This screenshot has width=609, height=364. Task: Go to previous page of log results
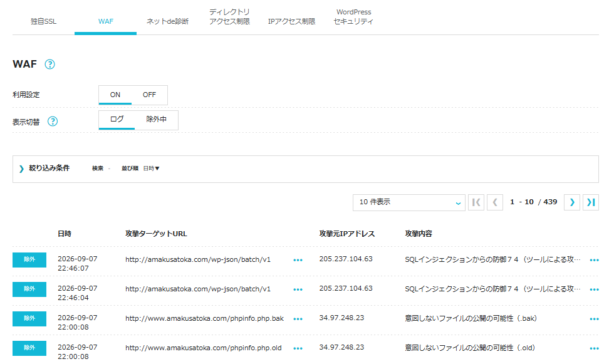click(495, 202)
